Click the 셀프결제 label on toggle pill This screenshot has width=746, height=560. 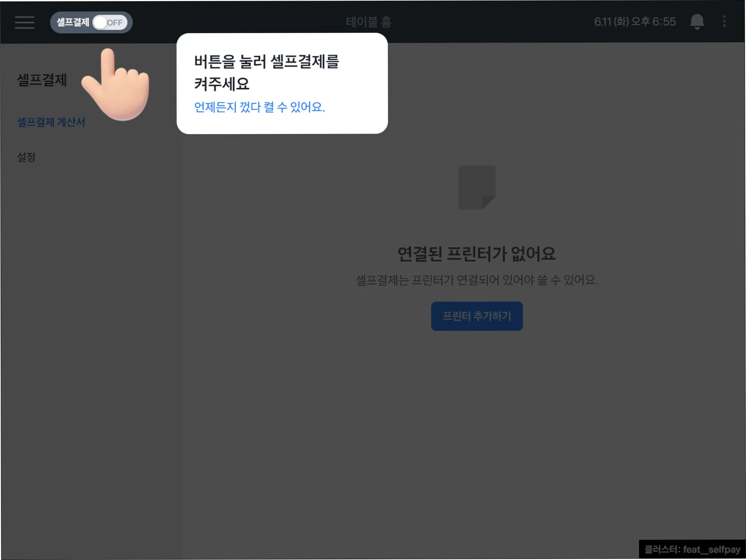point(73,22)
